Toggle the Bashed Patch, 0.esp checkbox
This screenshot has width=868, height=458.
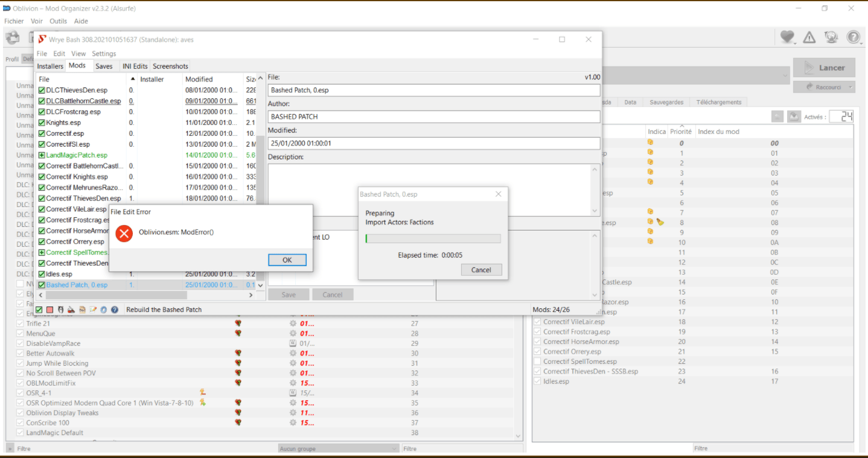pyautogui.click(x=42, y=285)
